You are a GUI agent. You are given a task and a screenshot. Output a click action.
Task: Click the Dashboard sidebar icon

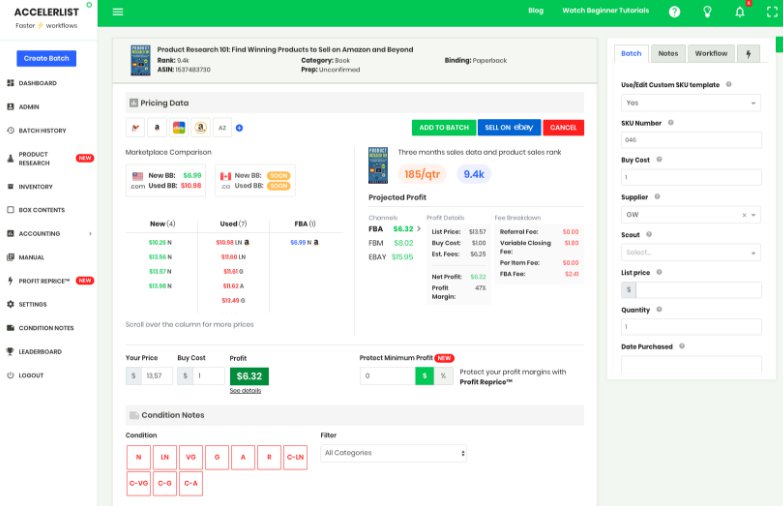pos(10,83)
